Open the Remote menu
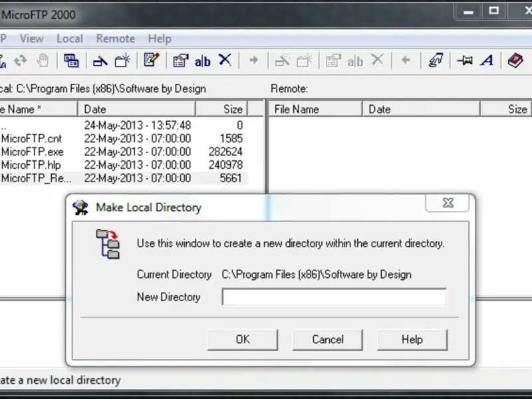Viewport: 532px width, 399px height. 116,39
